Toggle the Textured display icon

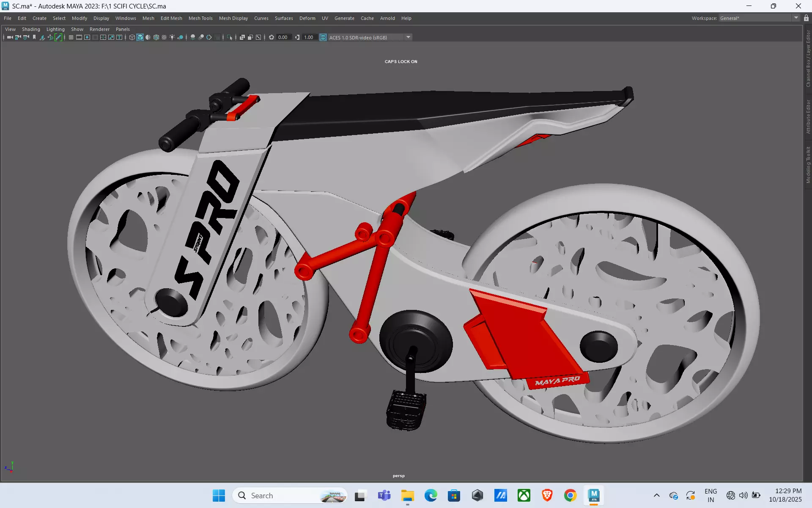click(x=164, y=37)
